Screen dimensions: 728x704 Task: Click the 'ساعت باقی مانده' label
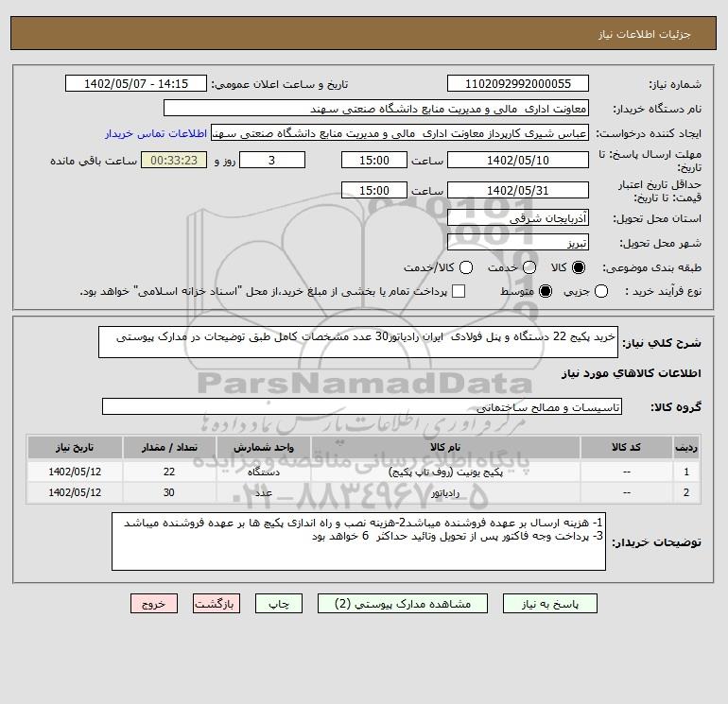(x=94, y=161)
